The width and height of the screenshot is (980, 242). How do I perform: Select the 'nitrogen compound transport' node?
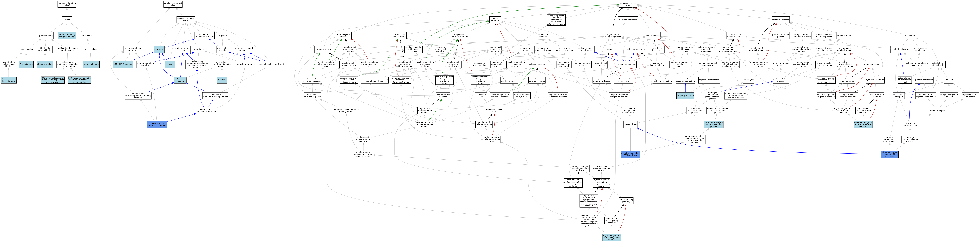(949, 96)
